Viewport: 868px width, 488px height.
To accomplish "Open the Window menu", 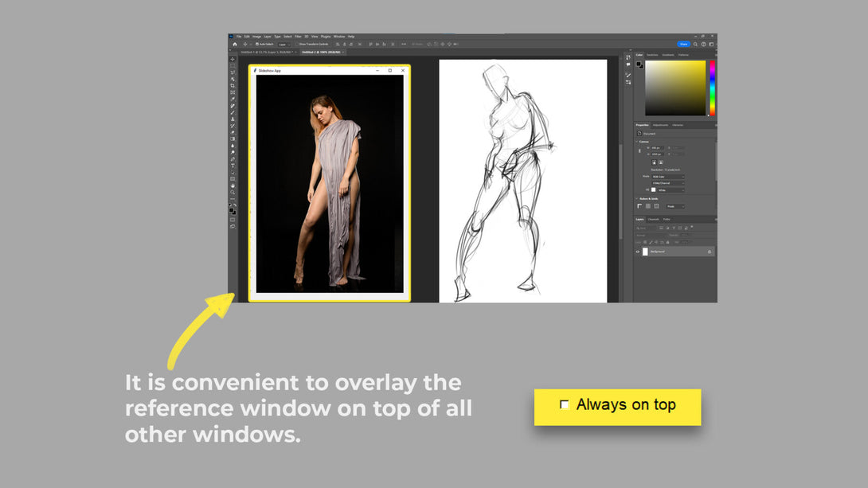I will click(x=339, y=37).
